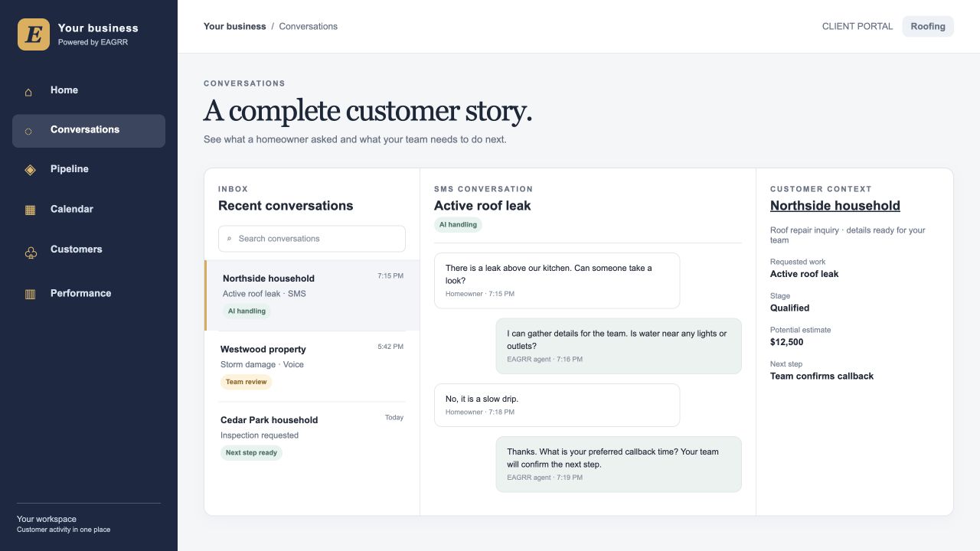Screen dimensions: 980x551
Task: Open the Northside household customer link
Action: 835,206
